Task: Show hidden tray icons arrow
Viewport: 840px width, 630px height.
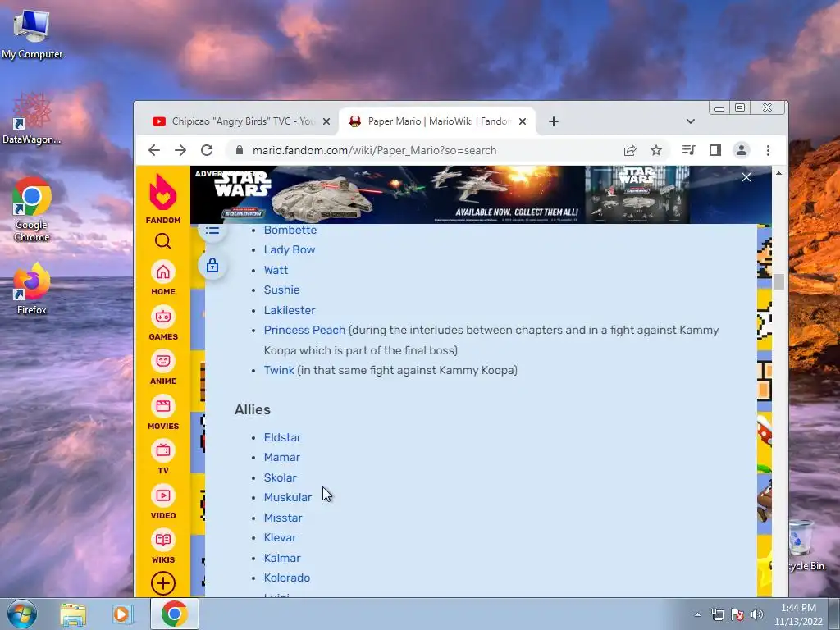Action: 697,614
